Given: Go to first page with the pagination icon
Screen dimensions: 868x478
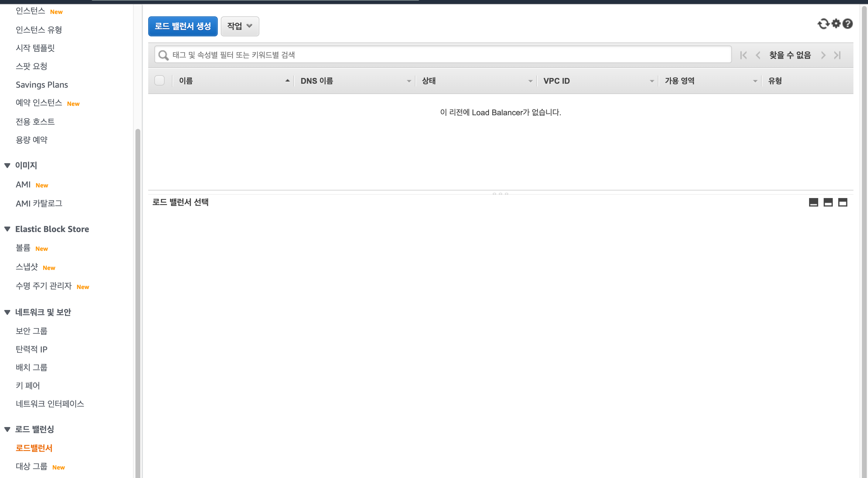Looking at the screenshot, I should pos(743,55).
